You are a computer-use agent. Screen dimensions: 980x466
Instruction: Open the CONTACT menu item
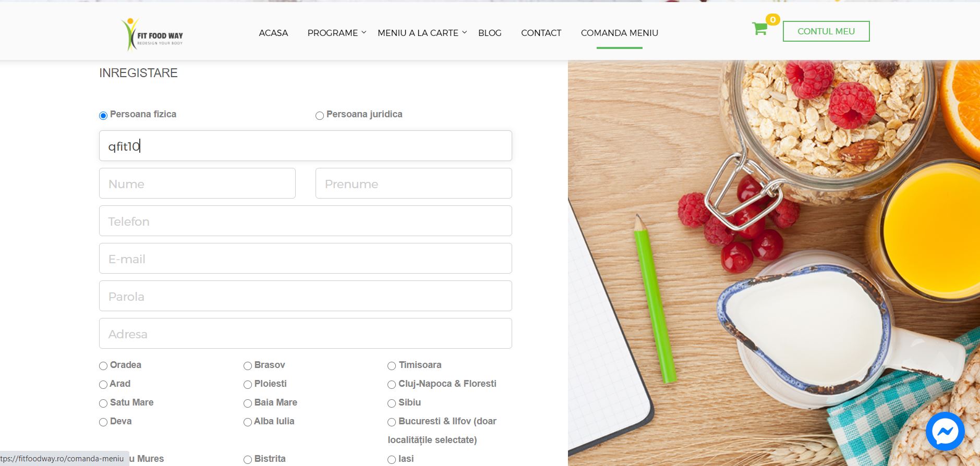click(541, 33)
